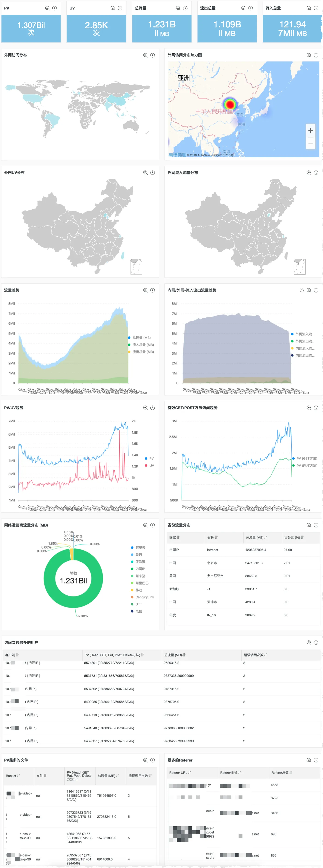323x868 pixels.
Task: Zoom in on heatmap with plus button
Action: (311, 131)
